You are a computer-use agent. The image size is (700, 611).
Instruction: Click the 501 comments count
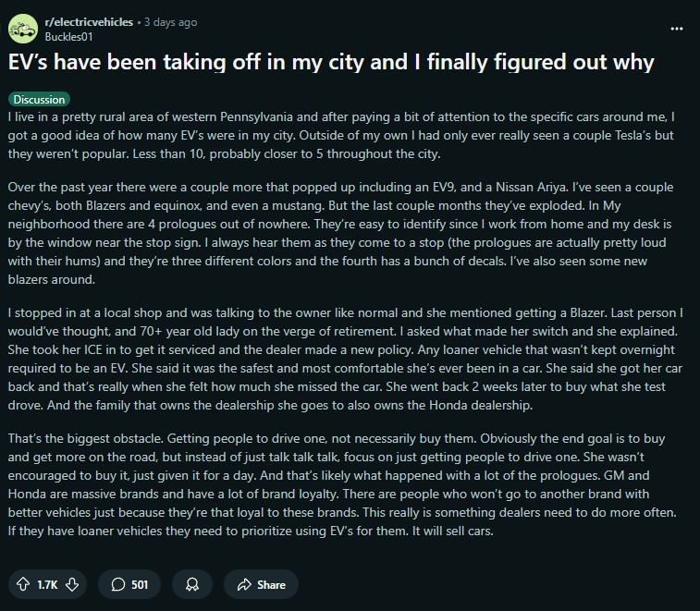point(141,584)
